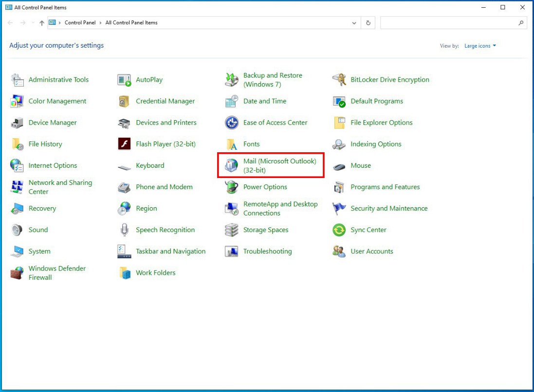The image size is (534, 392).
Task: Open the Administrative Tools icon
Action: (17, 80)
